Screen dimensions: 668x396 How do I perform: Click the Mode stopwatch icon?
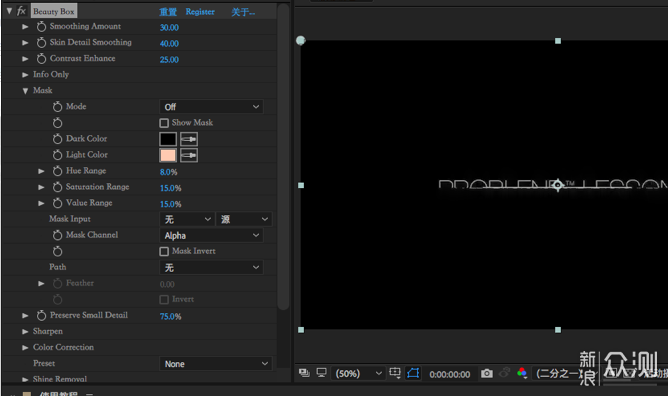[x=58, y=107]
